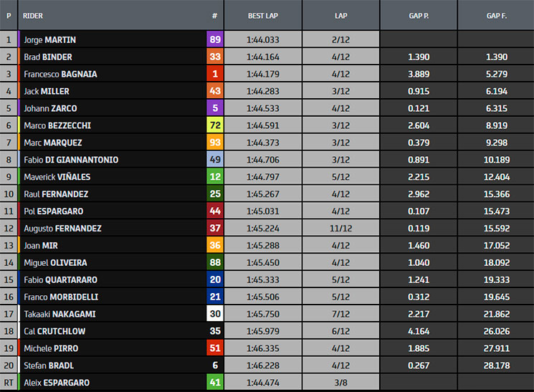Click the LAP column header

[x=340, y=14]
